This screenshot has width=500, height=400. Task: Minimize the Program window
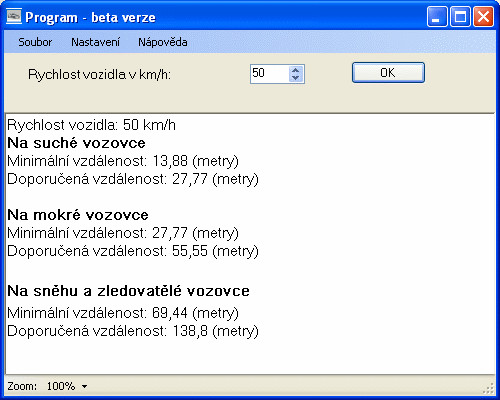pyautogui.click(x=437, y=17)
